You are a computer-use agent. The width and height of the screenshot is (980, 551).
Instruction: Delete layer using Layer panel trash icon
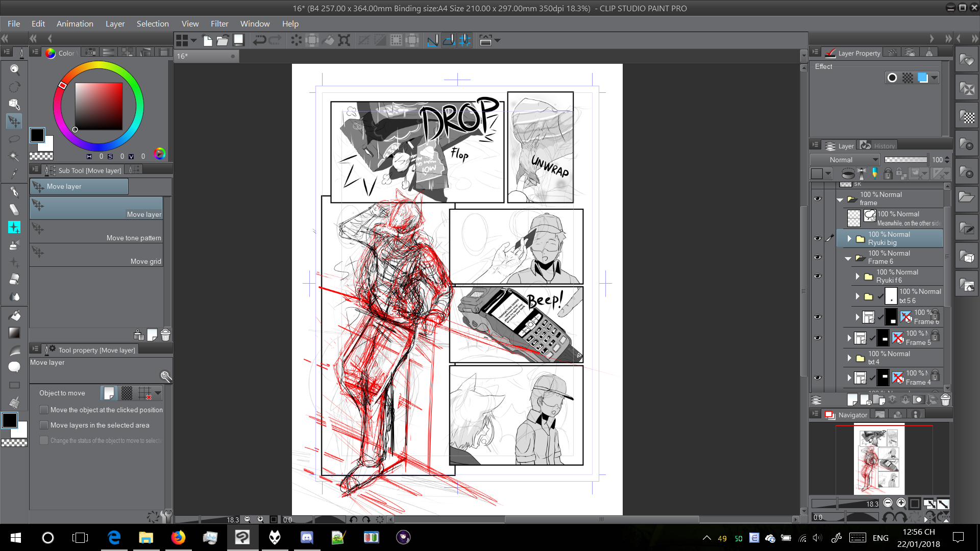click(x=945, y=400)
